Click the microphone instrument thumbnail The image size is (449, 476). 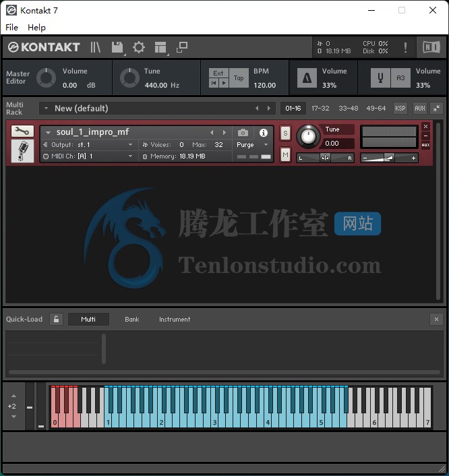pos(22,151)
